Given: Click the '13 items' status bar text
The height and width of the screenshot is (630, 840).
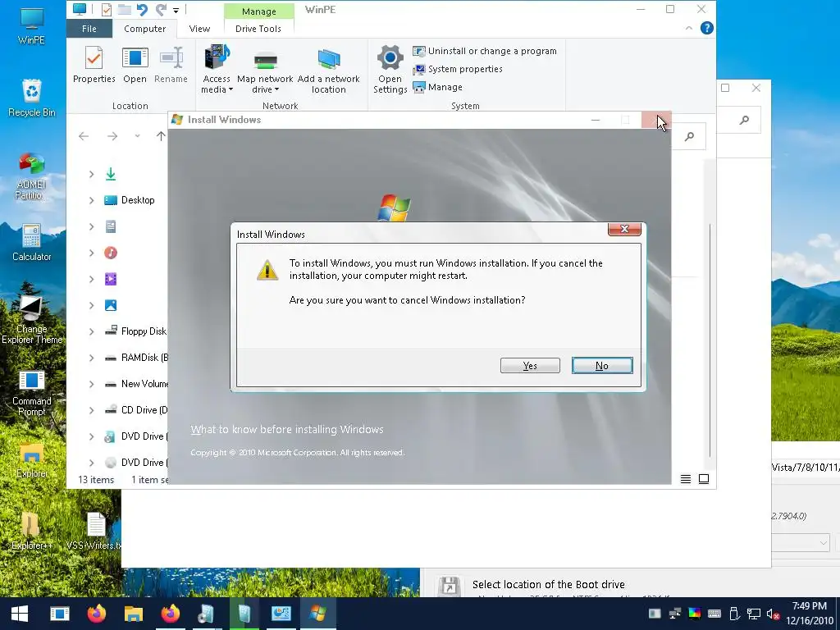Looking at the screenshot, I should point(96,479).
